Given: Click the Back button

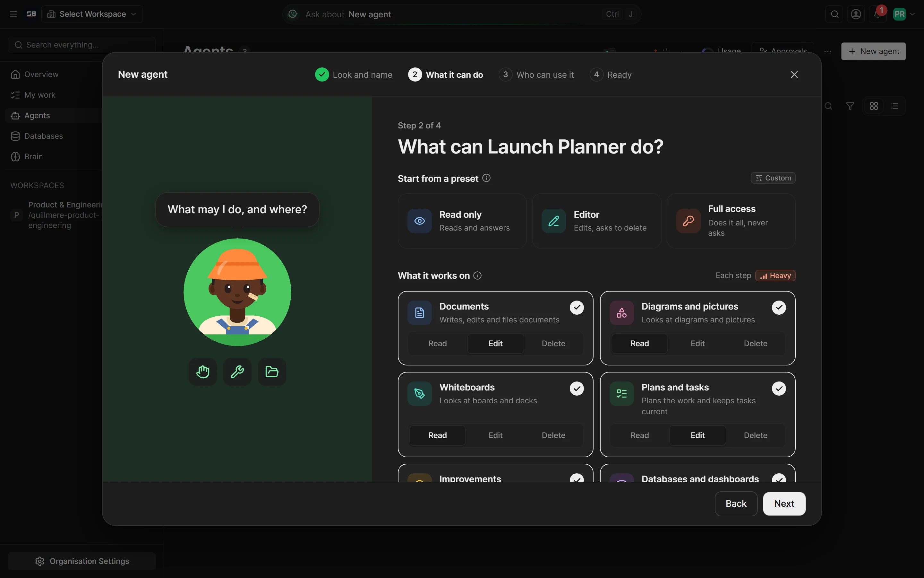Looking at the screenshot, I should click(x=736, y=504).
